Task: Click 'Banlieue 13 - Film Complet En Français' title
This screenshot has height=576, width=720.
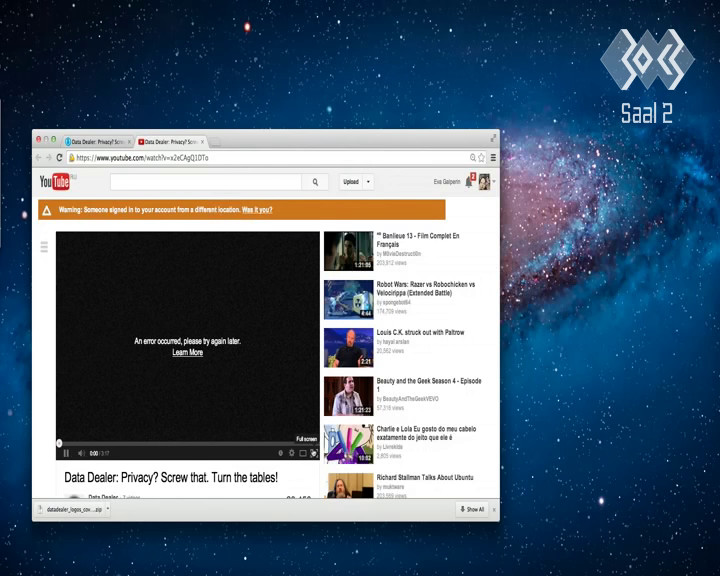Action: [x=418, y=240]
